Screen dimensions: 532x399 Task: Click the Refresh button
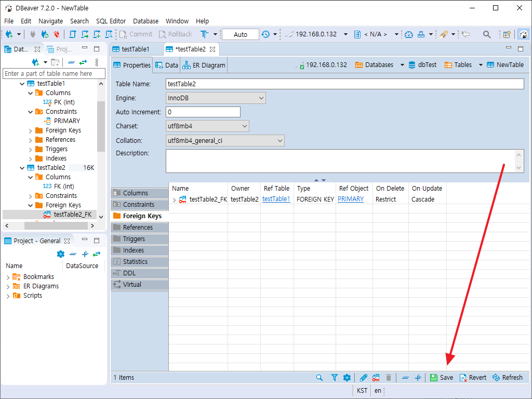pyautogui.click(x=508, y=378)
